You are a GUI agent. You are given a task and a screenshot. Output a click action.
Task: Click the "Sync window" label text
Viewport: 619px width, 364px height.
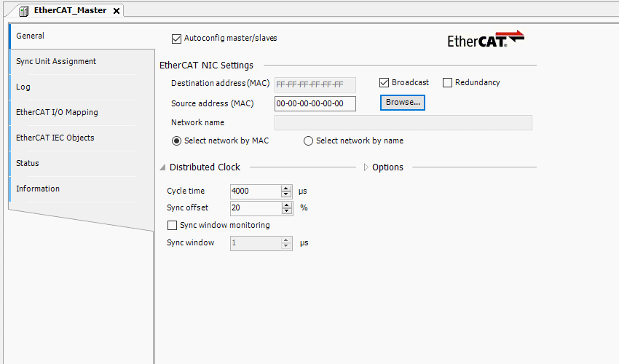click(x=190, y=243)
